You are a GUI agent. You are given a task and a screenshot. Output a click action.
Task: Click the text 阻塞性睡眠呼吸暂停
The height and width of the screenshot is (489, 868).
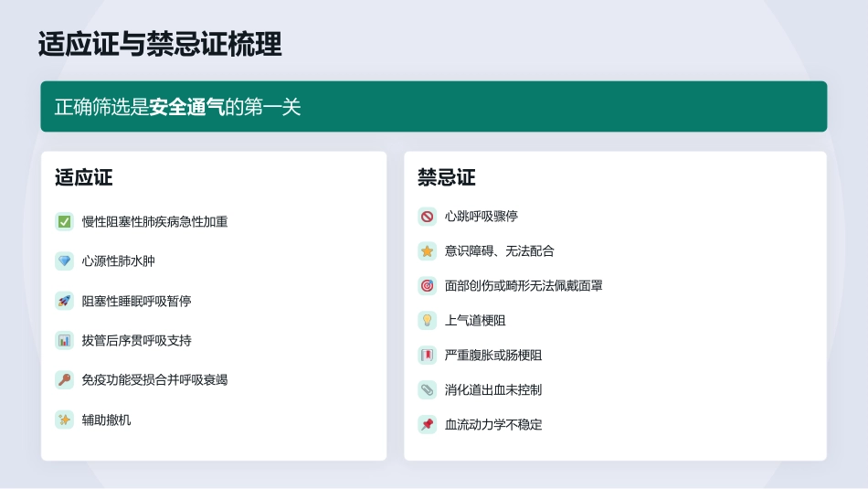(x=137, y=301)
